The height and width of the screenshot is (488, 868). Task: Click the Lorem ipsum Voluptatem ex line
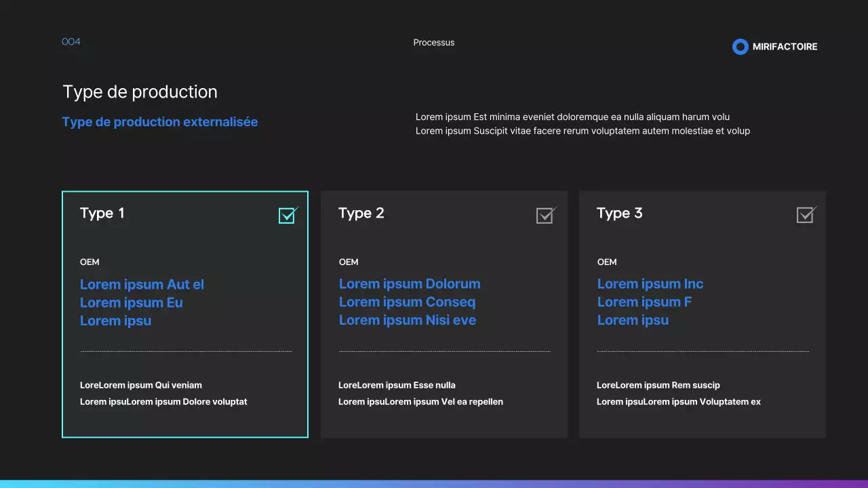679,402
